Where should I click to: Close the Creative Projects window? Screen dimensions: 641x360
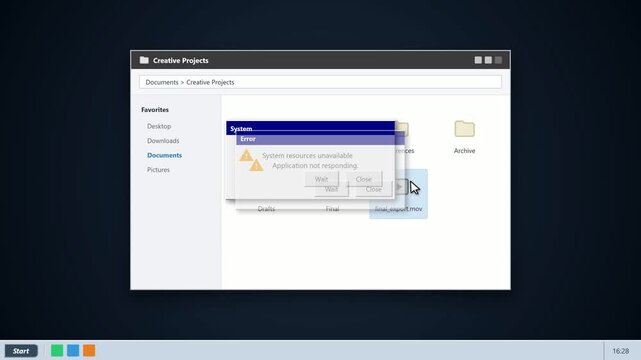click(498, 60)
